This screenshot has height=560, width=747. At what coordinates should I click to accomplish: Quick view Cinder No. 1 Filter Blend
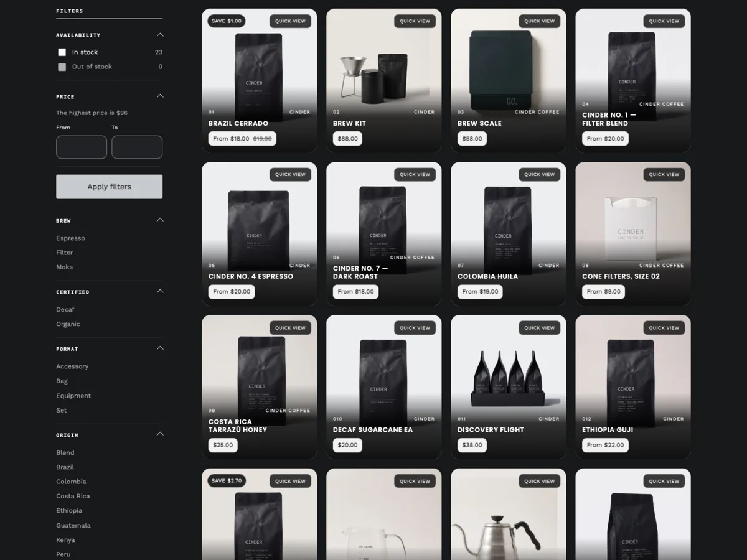tap(664, 21)
